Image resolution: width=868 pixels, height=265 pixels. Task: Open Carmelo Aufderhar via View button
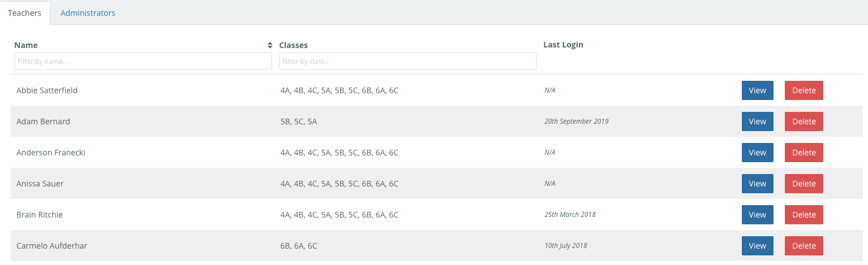pos(757,246)
